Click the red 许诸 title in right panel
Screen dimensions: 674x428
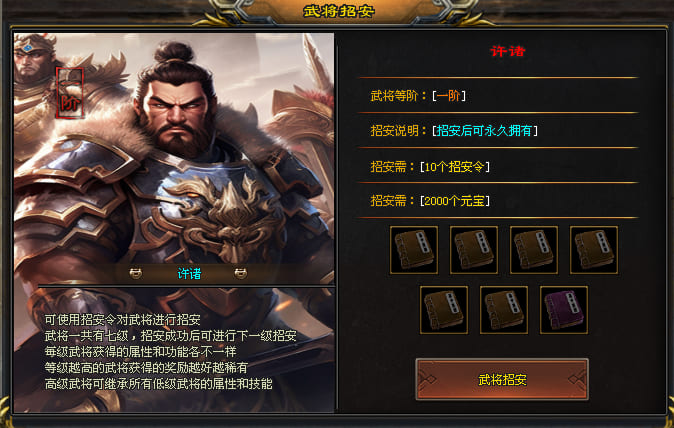pyautogui.click(x=508, y=52)
